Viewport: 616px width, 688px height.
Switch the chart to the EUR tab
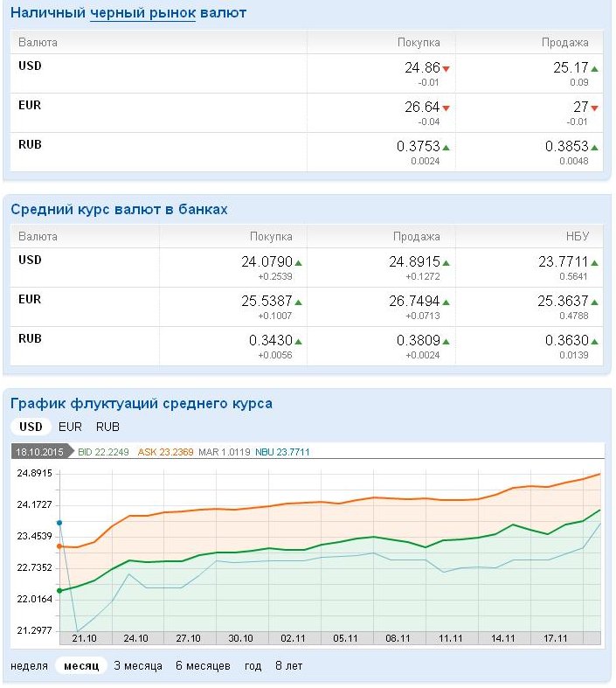click(x=70, y=427)
